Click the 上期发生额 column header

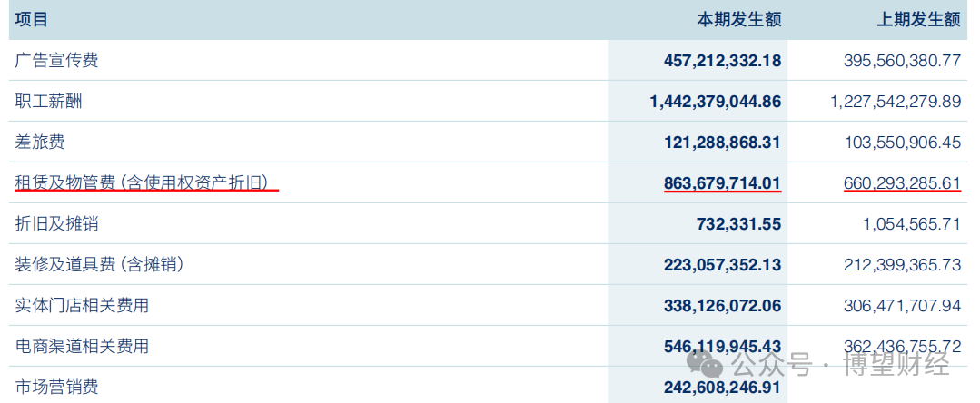coord(918,20)
